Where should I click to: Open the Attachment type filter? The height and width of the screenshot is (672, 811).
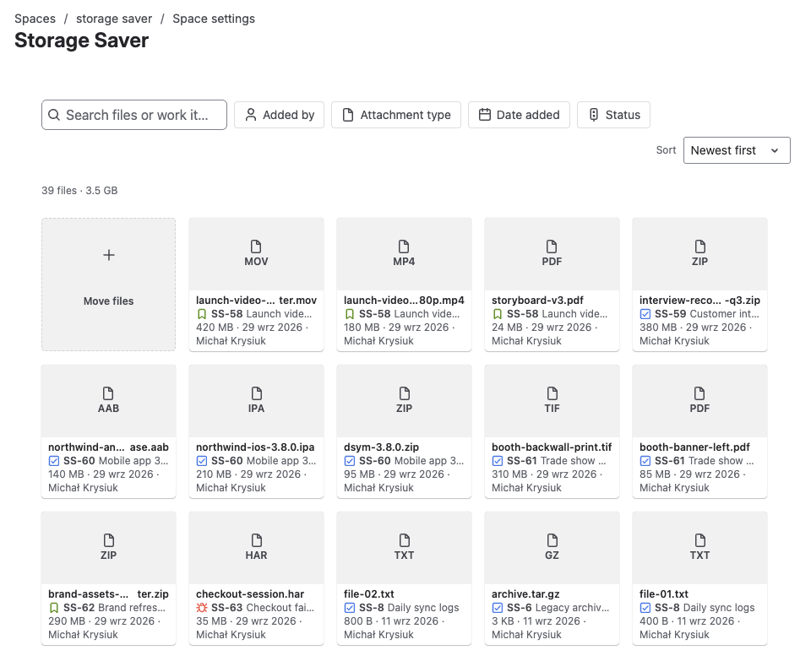coord(396,115)
